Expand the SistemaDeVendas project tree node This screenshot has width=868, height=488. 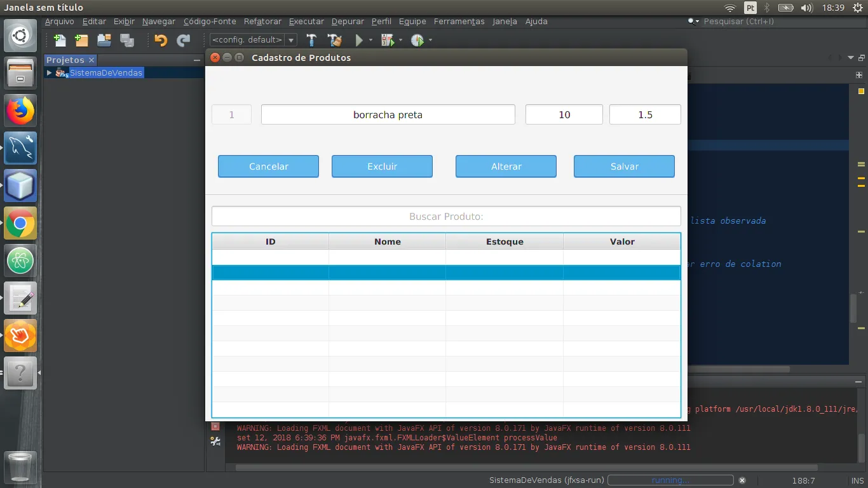click(50, 73)
